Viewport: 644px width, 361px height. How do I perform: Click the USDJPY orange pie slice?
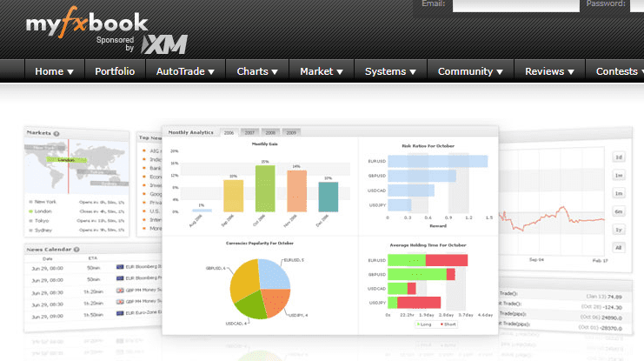(277, 302)
